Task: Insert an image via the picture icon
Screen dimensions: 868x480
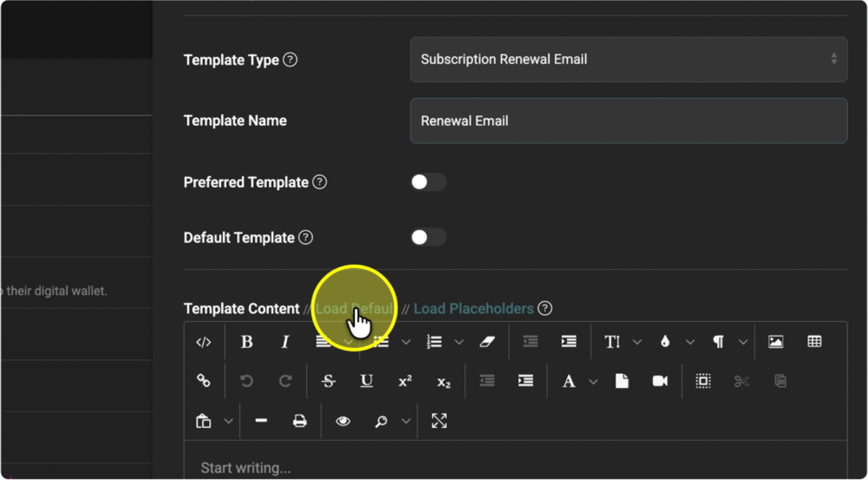Action: tap(776, 342)
